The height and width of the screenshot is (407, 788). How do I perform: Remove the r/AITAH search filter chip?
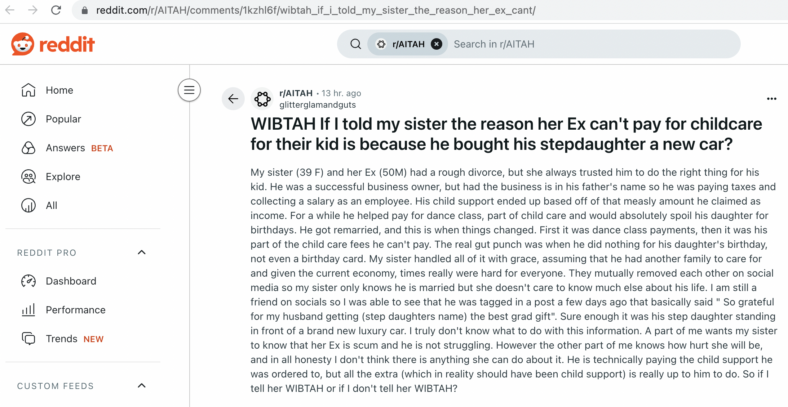tap(437, 44)
